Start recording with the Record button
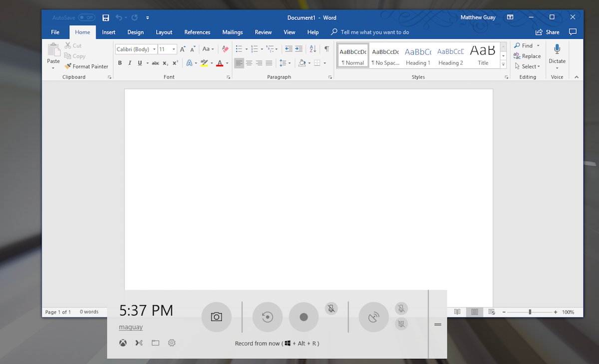The height and width of the screenshot is (364, 599). tap(303, 317)
